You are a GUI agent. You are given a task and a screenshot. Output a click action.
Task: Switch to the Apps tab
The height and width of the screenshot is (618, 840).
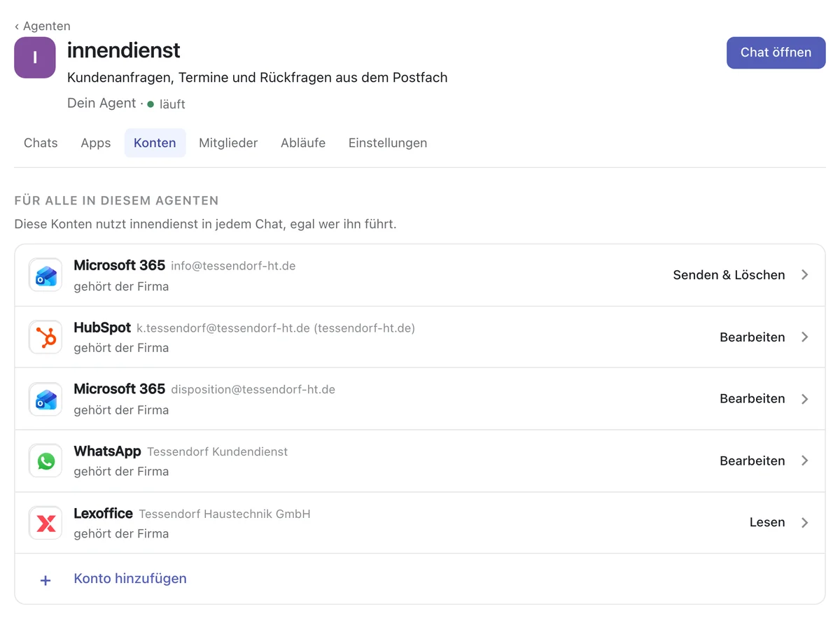pyautogui.click(x=96, y=143)
